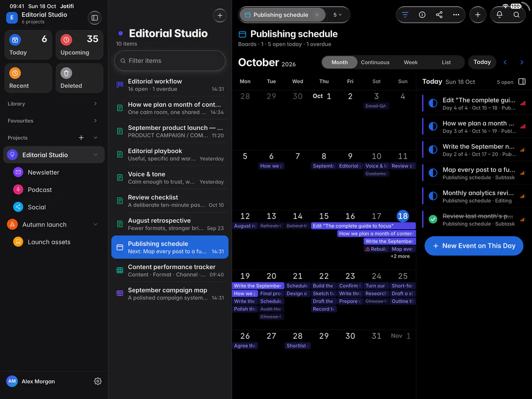
Task: Open Shortlist event on October 28
Action: click(297, 346)
